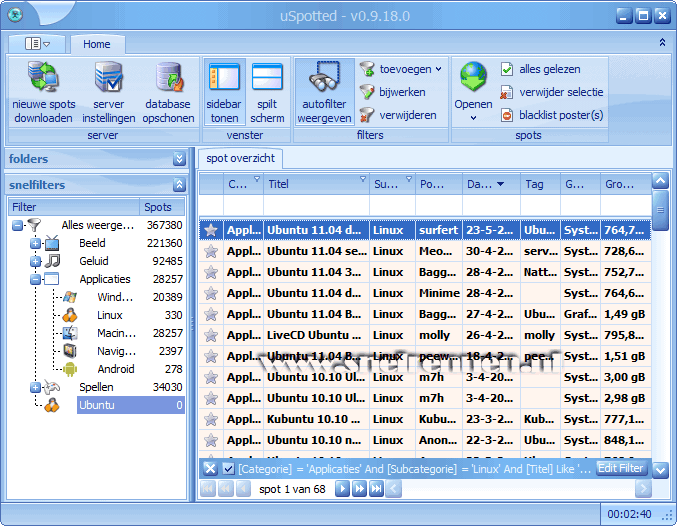Select the Windows filter icon

(70, 297)
